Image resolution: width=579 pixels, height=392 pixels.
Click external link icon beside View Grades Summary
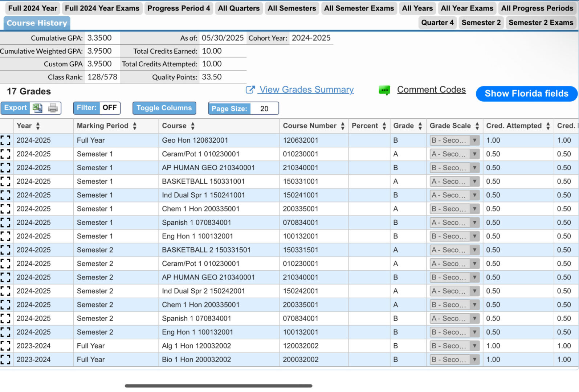250,90
